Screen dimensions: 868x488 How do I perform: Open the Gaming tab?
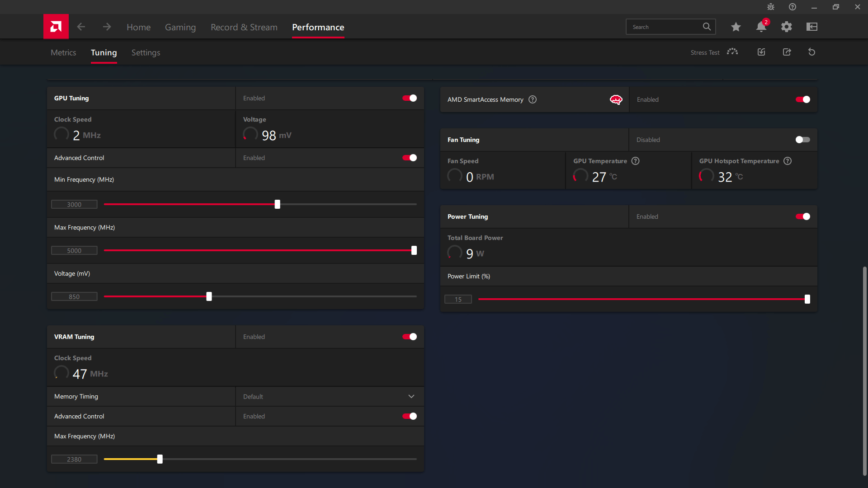tap(180, 27)
